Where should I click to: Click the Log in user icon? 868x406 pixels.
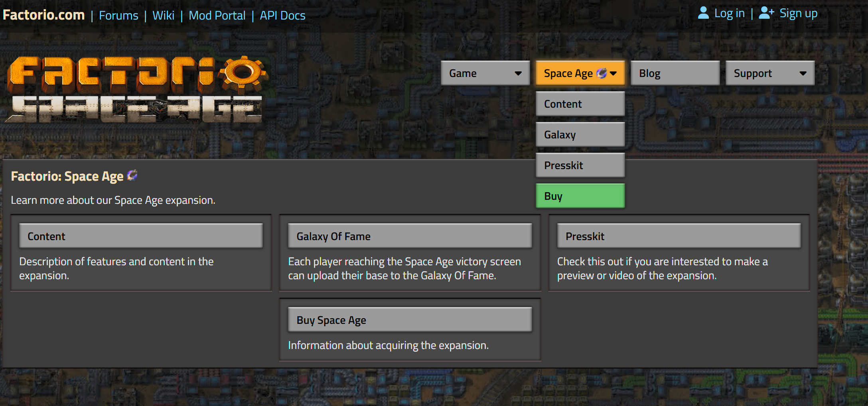pos(703,13)
